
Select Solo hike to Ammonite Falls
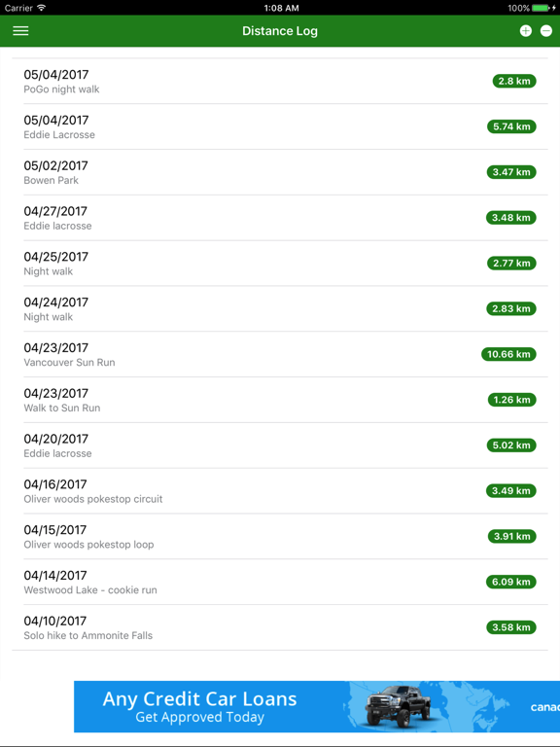coord(280,627)
